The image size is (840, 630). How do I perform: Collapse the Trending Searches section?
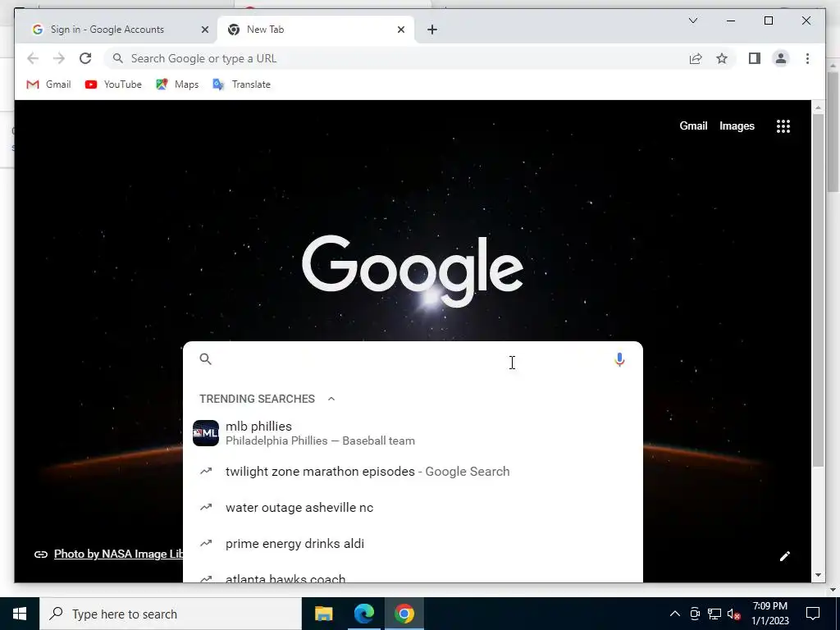coord(331,399)
